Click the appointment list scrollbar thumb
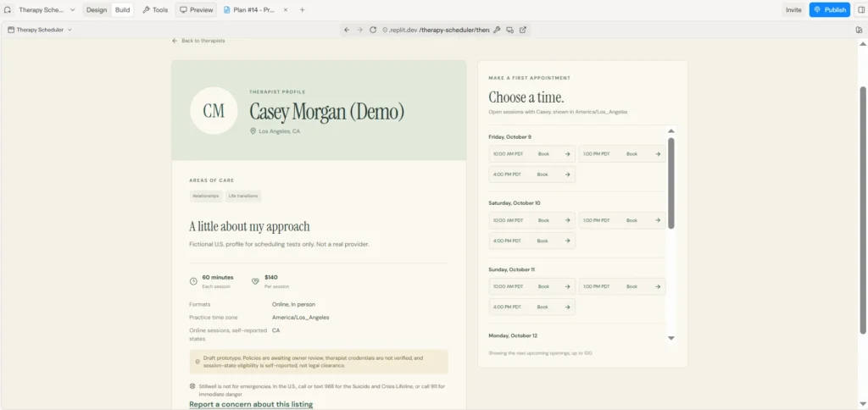868x410 pixels. tap(671, 183)
